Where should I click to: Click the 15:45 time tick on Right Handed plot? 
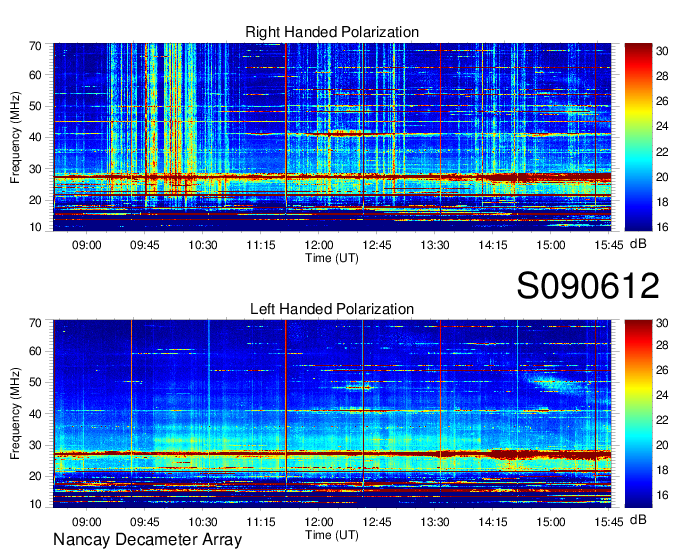(609, 245)
